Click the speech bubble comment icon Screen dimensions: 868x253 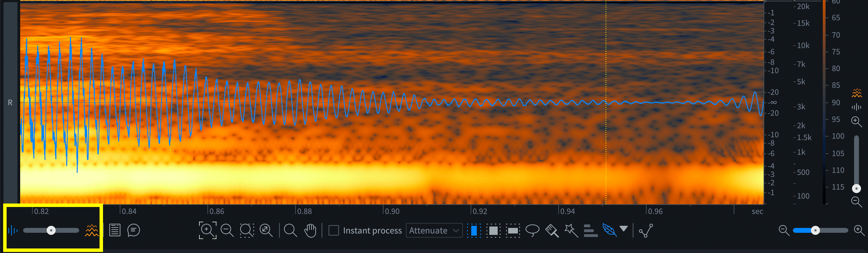coord(134,230)
